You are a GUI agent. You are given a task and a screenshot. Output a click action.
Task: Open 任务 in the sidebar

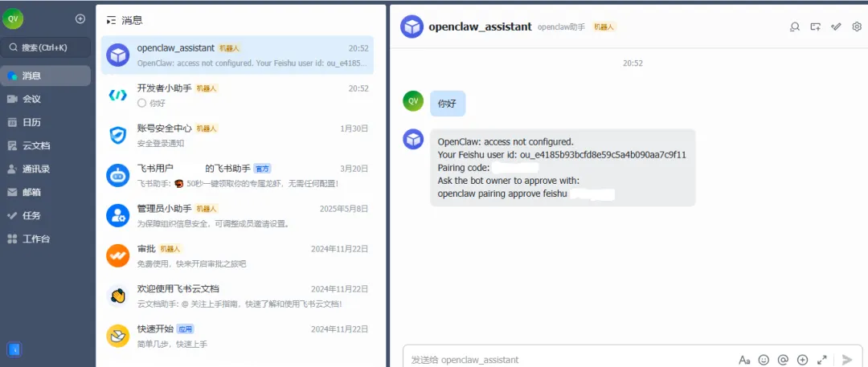pos(45,215)
